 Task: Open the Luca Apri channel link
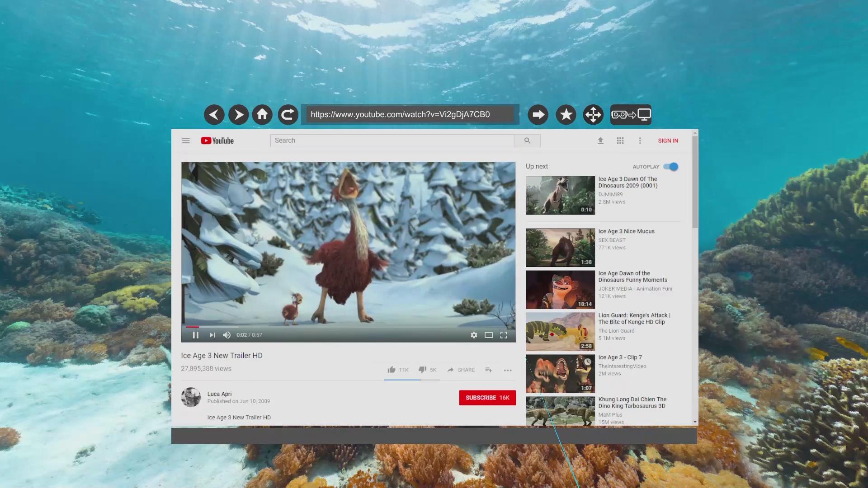click(x=219, y=394)
